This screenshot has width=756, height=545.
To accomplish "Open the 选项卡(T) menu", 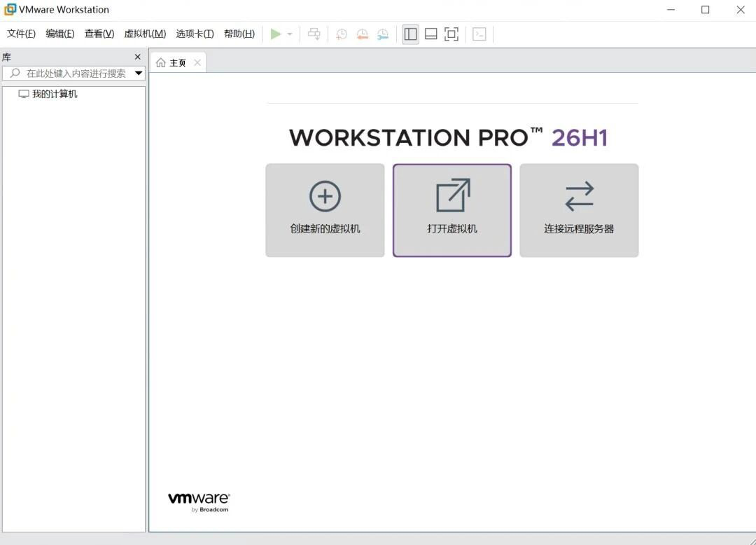I will pos(195,34).
